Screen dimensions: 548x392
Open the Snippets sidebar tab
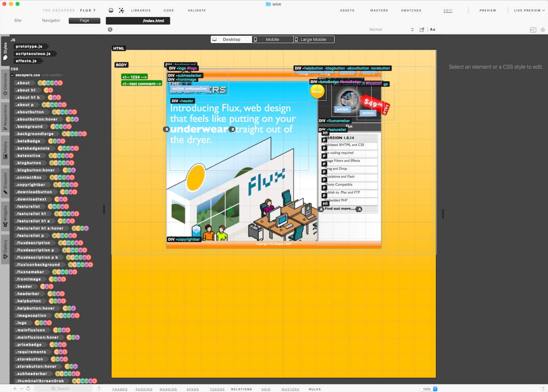point(5,183)
